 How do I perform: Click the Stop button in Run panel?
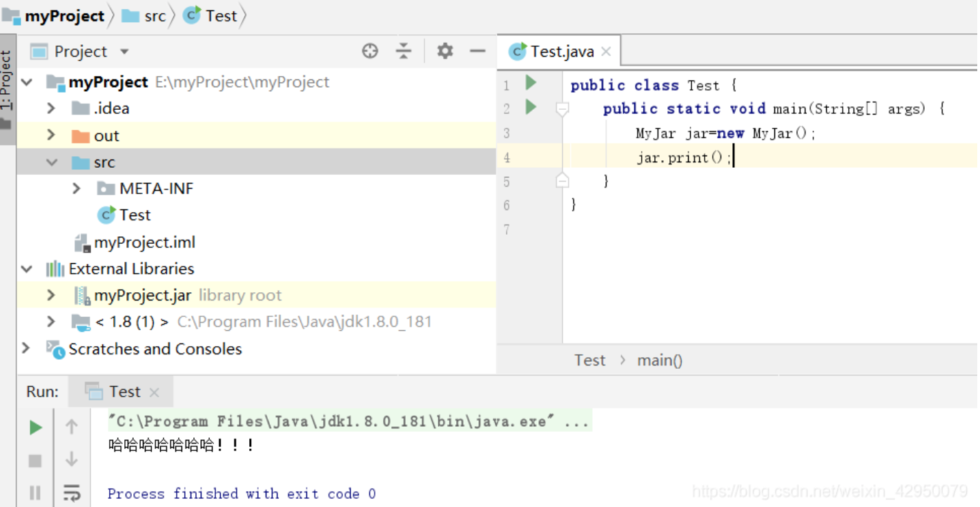(x=35, y=461)
